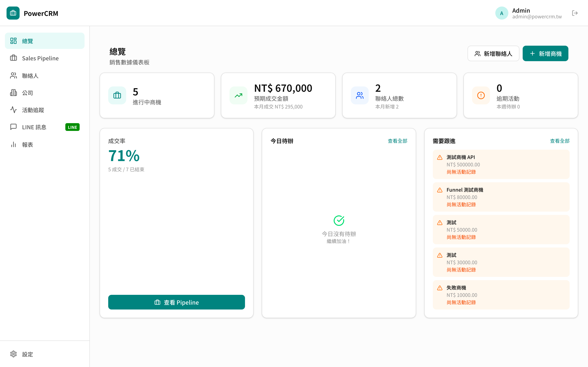Open the 報表 reports page
Image resolution: width=588 pixels, height=367 pixels.
click(27, 144)
